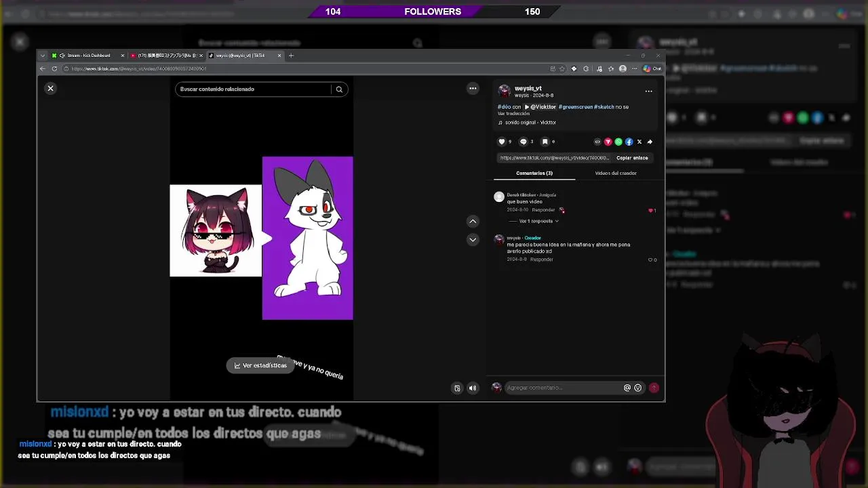Open browser three-dot settings menu
The height and width of the screenshot is (488, 868).
point(635,68)
